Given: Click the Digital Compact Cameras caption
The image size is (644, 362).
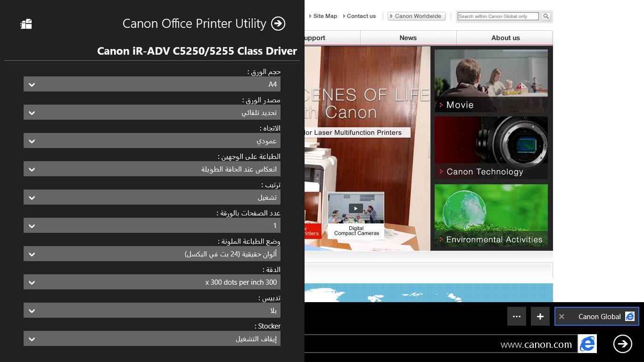Looking at the screenshot, I should [x=356, y=230].
